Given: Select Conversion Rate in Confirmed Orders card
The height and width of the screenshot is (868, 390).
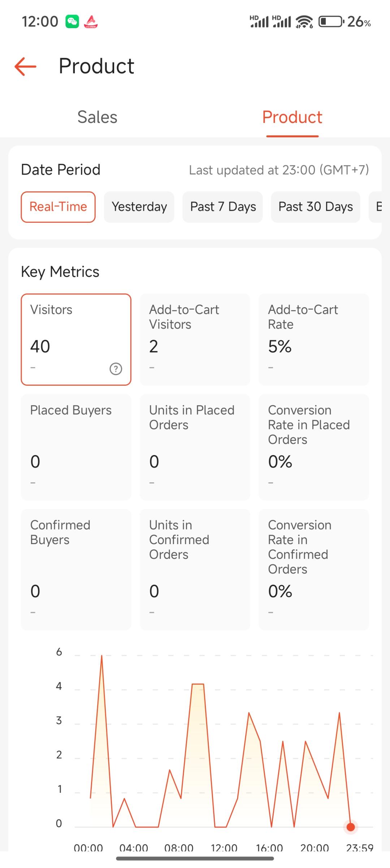Looking at the screenshot, I should tap(314, 569).
